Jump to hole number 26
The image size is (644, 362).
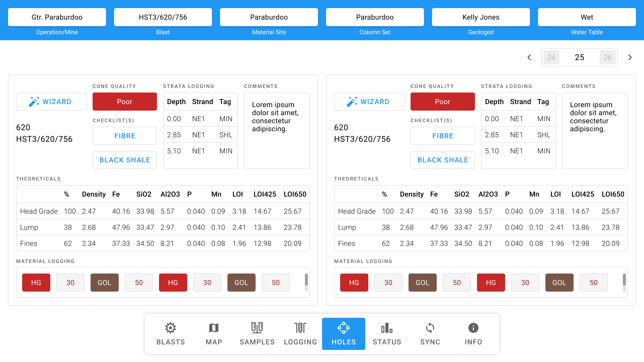pyautogui.click(x=608, y=57)
